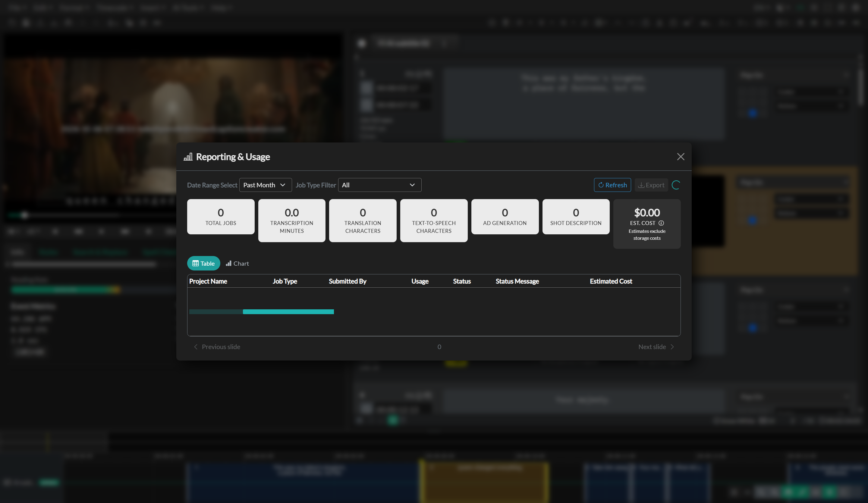Viewport: 868px width, 503px height.
Task: Click the table loading progress bar
Action: [261, 311]
